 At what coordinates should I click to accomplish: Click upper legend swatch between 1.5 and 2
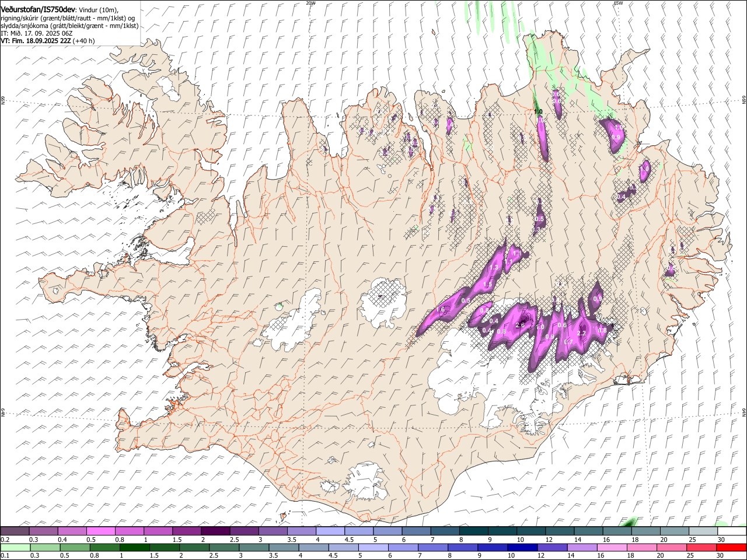187,531
